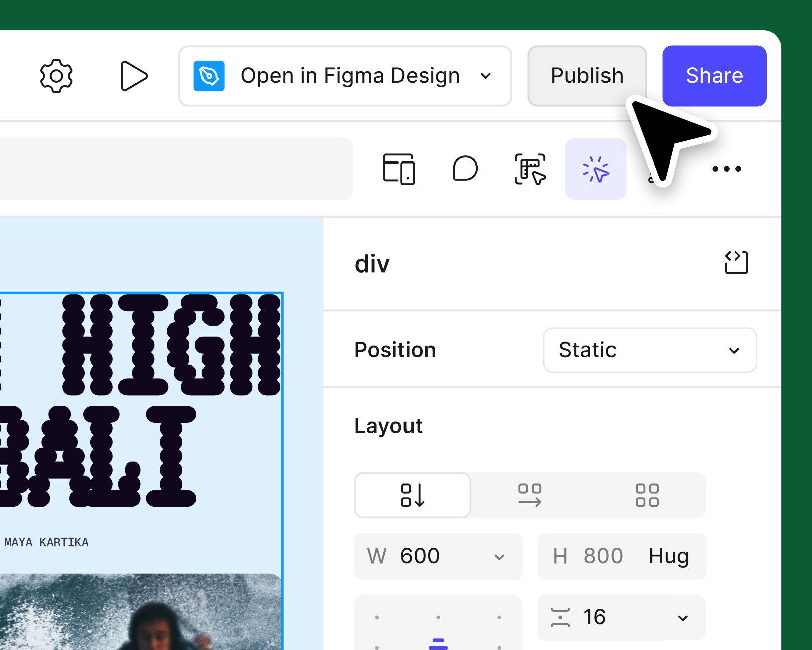Viewport: 812px width, 650px height.
Task: Select the top-center alignment dot
Action: [438, 617]
